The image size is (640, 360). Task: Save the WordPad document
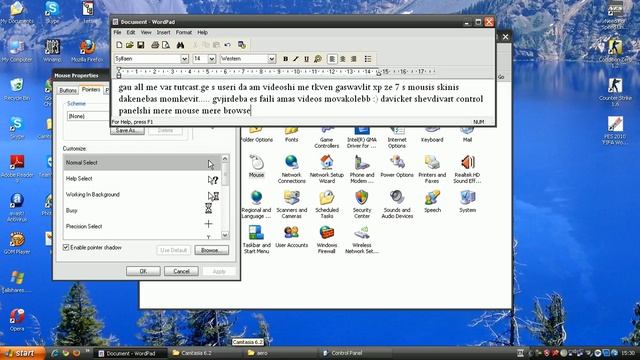140,45
